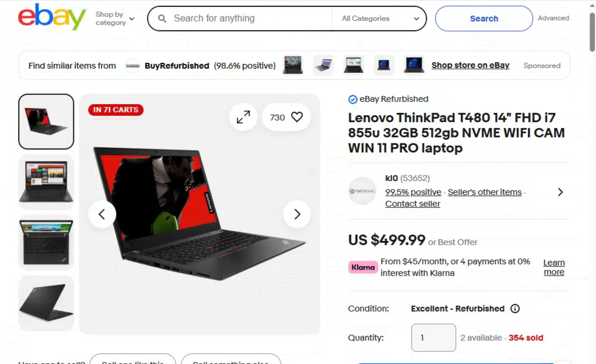Open the Seller's other items link

click(x=485, y=192)
